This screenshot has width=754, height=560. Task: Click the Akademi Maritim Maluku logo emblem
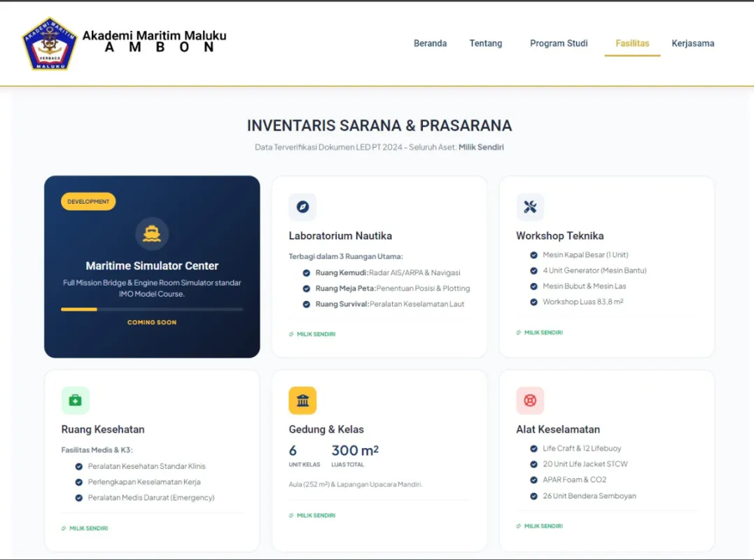(x=49, y=43)
